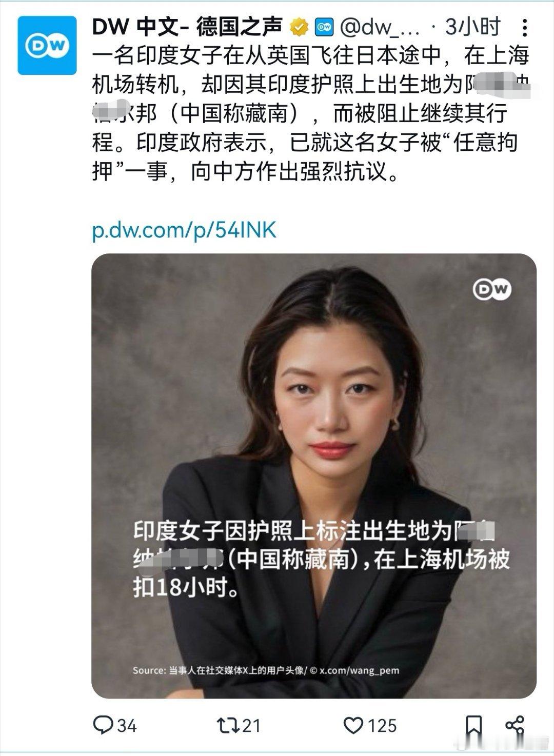
Task: Click the DW affiliate badge icon
Action: (x=324, y=27)
